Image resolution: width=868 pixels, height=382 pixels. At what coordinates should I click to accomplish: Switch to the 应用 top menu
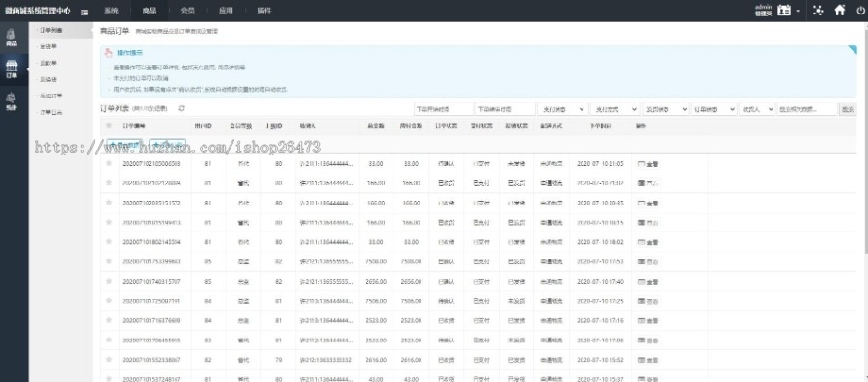[226, 11]
